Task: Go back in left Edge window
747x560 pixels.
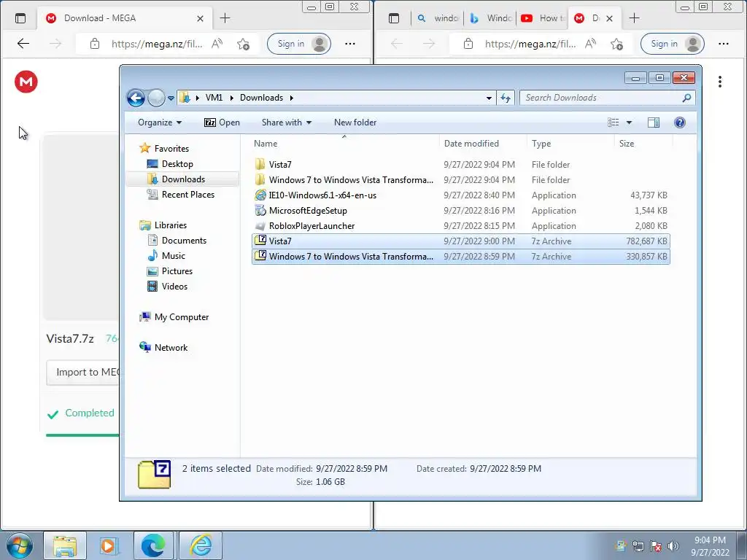Action: pyautogui.click(x=23, y=44)
